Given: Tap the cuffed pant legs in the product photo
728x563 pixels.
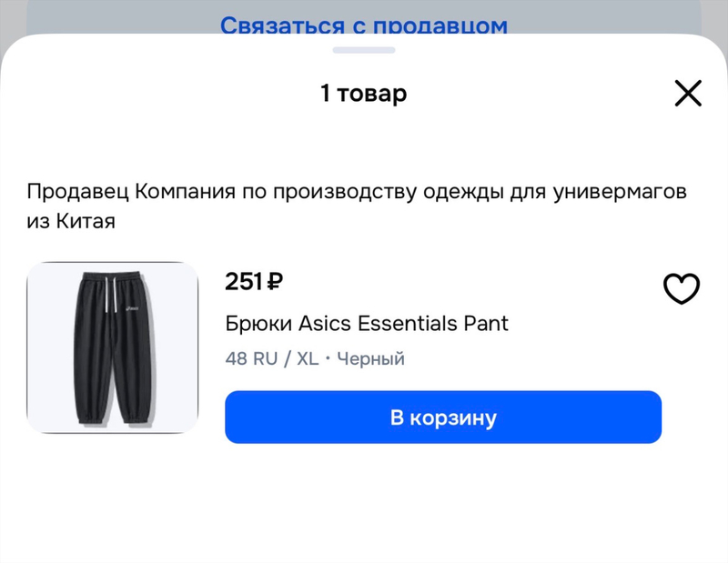Looking at the screenshot, I should 115,417.
